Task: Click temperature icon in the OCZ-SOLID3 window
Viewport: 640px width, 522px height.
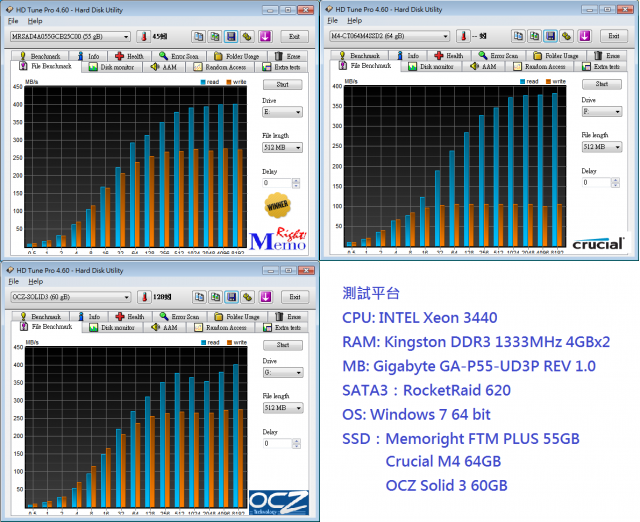Action: 144,297
